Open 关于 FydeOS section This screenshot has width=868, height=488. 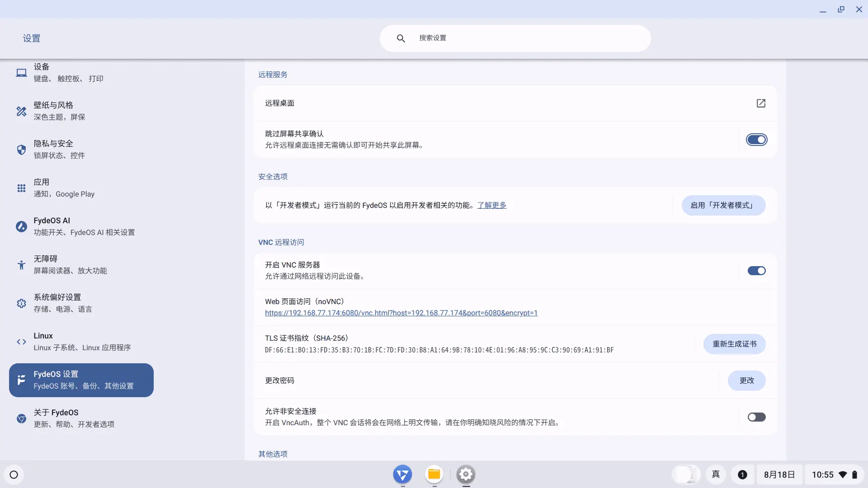tap(81, 418)
